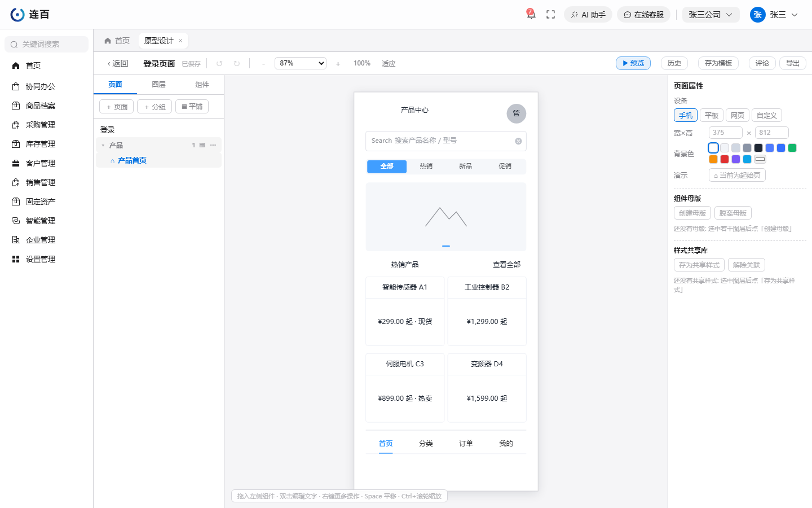Toggle fullscreen mode icon
The width and height of the screenshot is (812, 508).
[x=551, y=15]
